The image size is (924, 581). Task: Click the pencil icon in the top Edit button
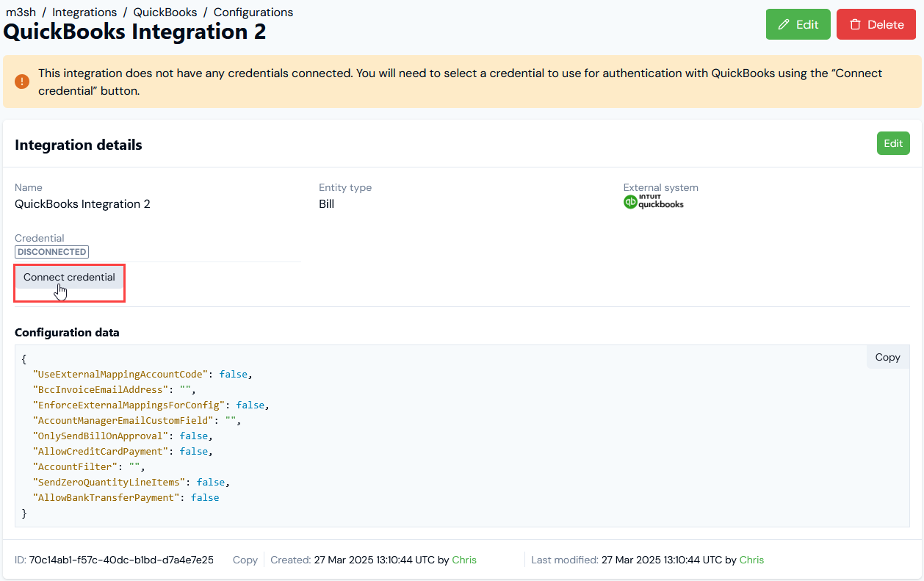coord(784,24)
